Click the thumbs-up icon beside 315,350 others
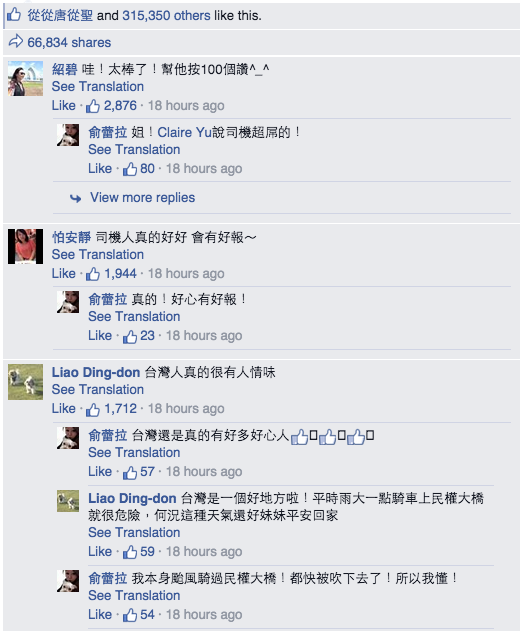 pyautogui.click(x=14, y=15)
